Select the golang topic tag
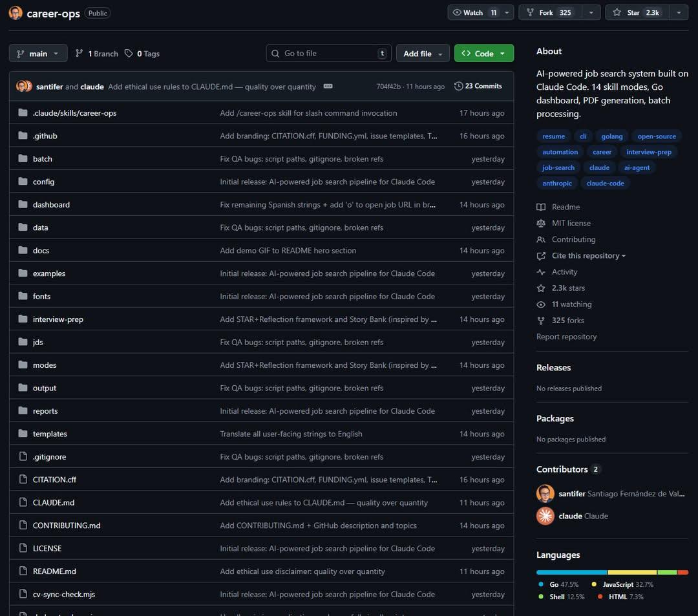Screen dimensions: 698x616 point(611,136)
